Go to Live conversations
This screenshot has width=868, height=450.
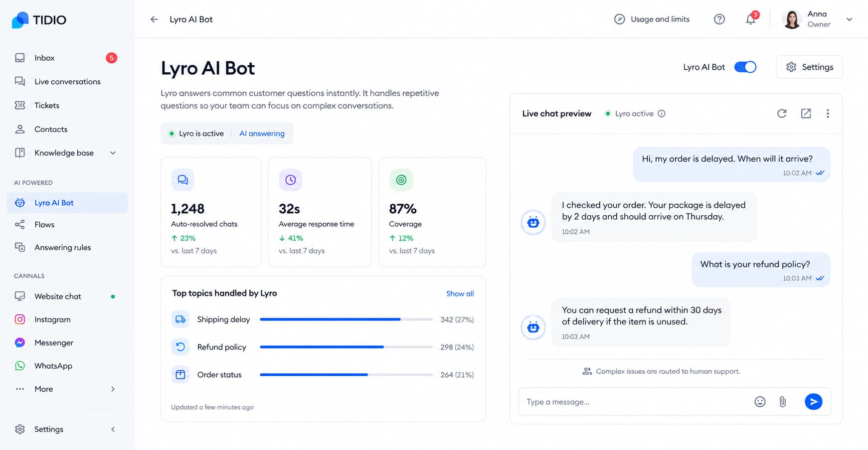tap(67, 81)
